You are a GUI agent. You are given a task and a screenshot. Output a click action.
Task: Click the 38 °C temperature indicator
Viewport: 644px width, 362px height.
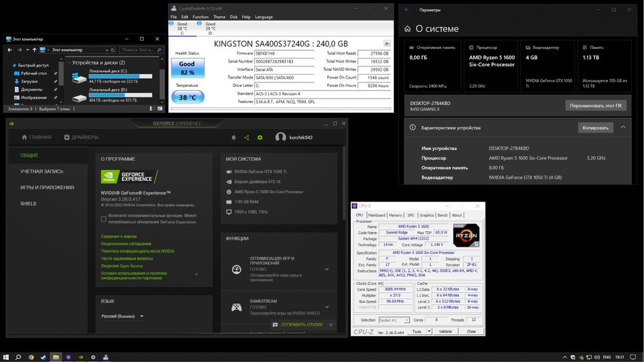pos(187,97)
